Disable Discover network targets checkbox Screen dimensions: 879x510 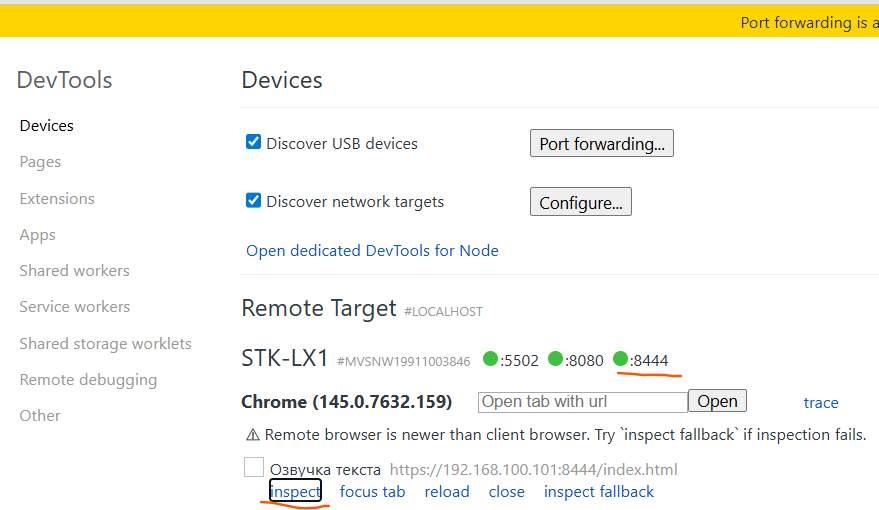tap(254, 200)
